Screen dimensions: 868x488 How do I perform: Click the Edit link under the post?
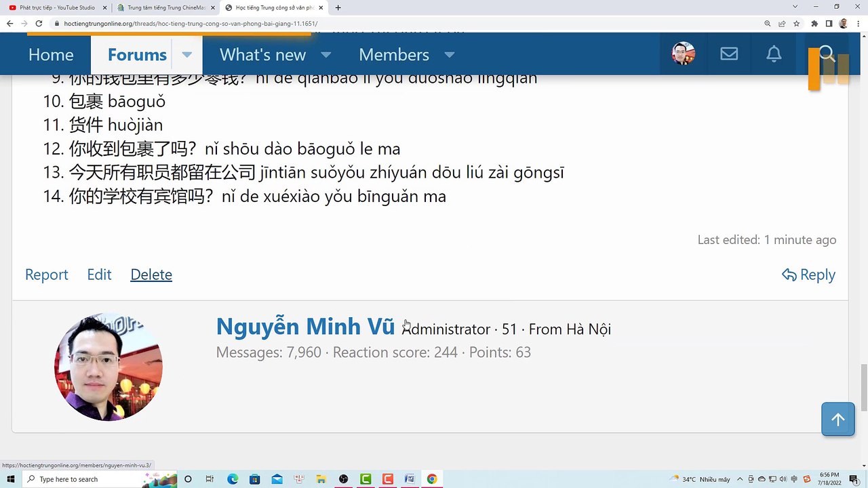[99, 274]
